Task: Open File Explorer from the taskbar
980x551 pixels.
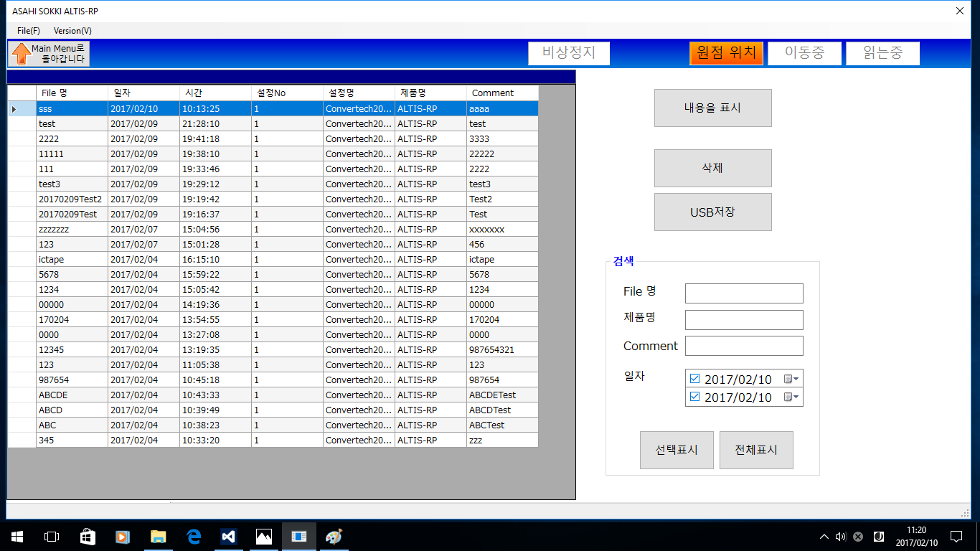Action: pyautogui.click(x=159, y=536)
